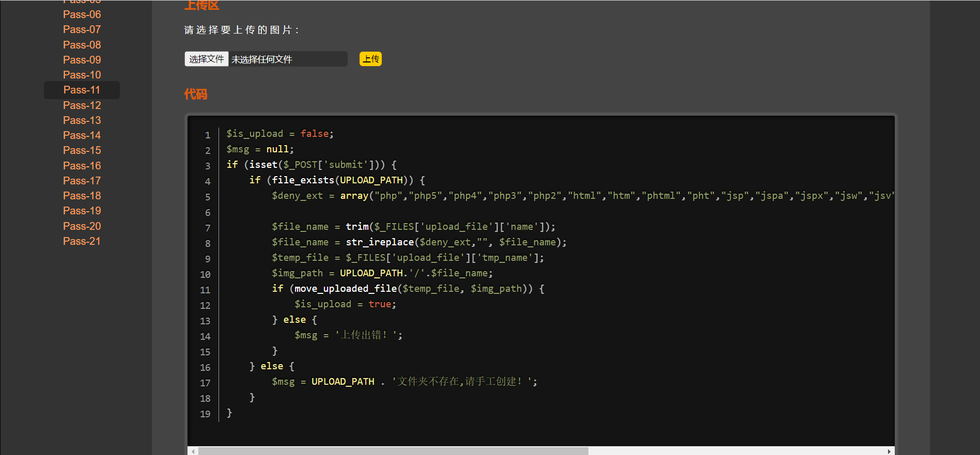
Task: Open Pass-13 from the sidebar
Action: pyautogui.click(x=82, y=120)
